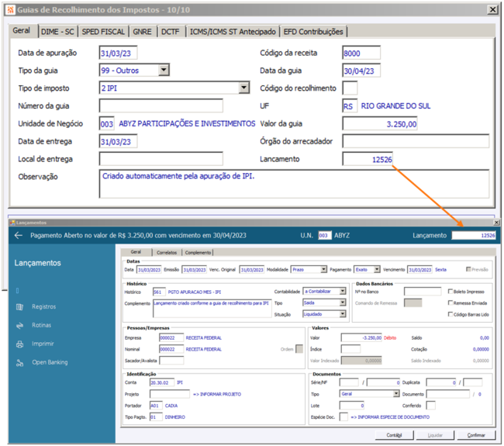Viewport: 504px width, 446px height.
Task: Open the Rotinas sidebar icon
Action: [19, 326]
